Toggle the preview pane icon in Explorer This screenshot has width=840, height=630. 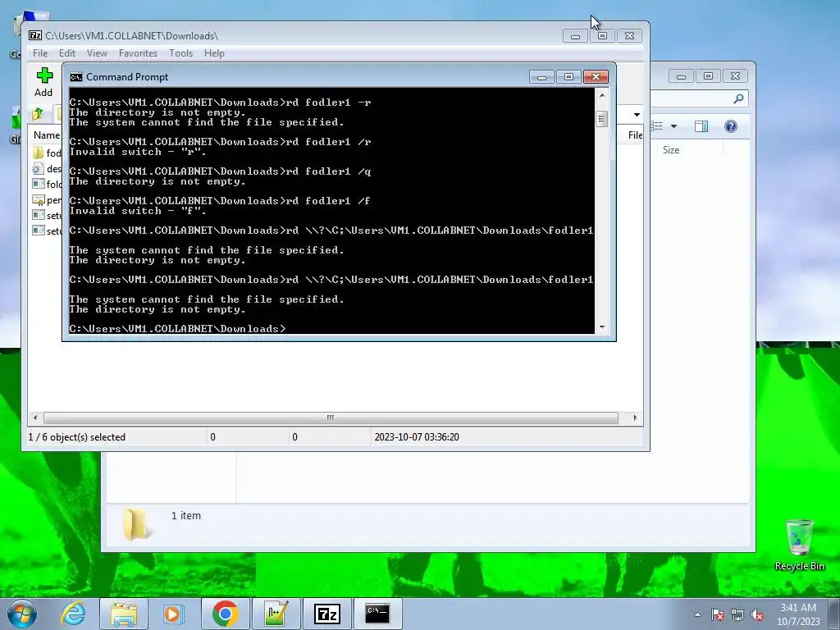[701, 126]
